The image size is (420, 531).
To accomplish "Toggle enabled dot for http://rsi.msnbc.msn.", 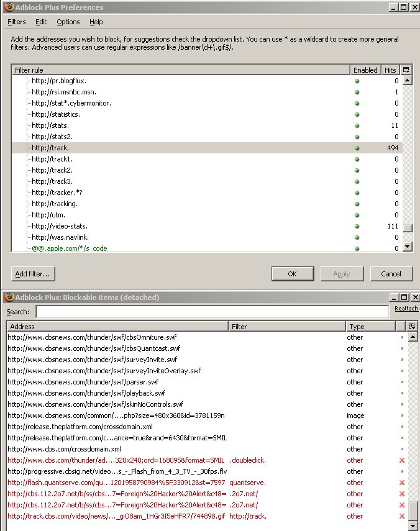I will [x=357, y=92].
